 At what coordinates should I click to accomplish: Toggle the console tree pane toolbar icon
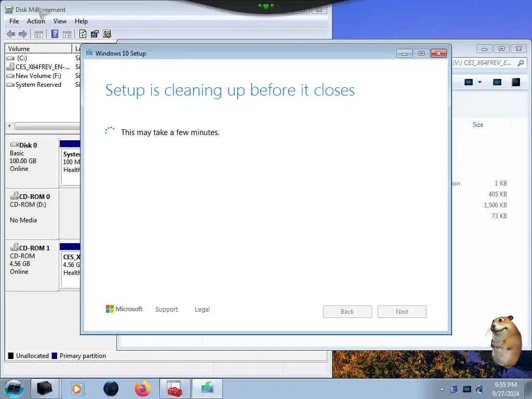click(38, 34)
